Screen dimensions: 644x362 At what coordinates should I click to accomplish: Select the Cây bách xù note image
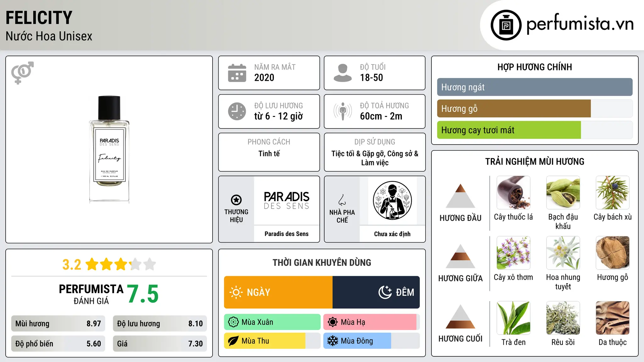(613, 193)
